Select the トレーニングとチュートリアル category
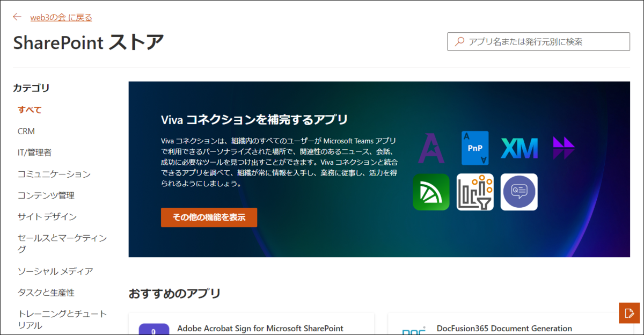Image resolution: width=644 pixels, height=335 pixels. pyautogui.click(x=62, y=319)
